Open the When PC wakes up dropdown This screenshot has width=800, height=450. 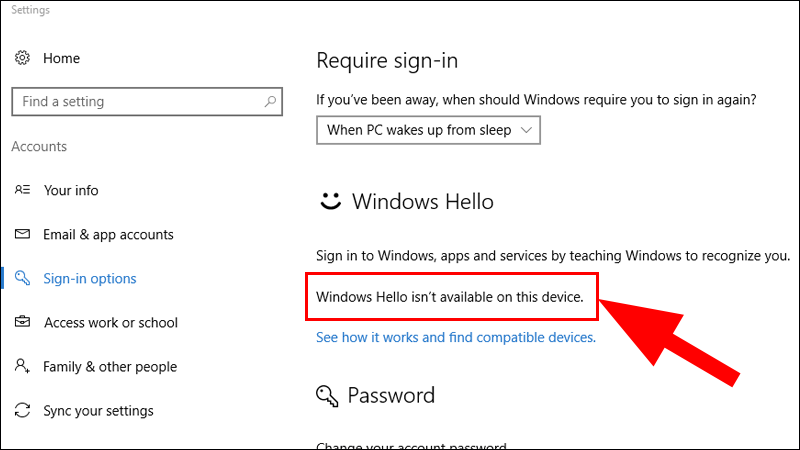(428, 130)
